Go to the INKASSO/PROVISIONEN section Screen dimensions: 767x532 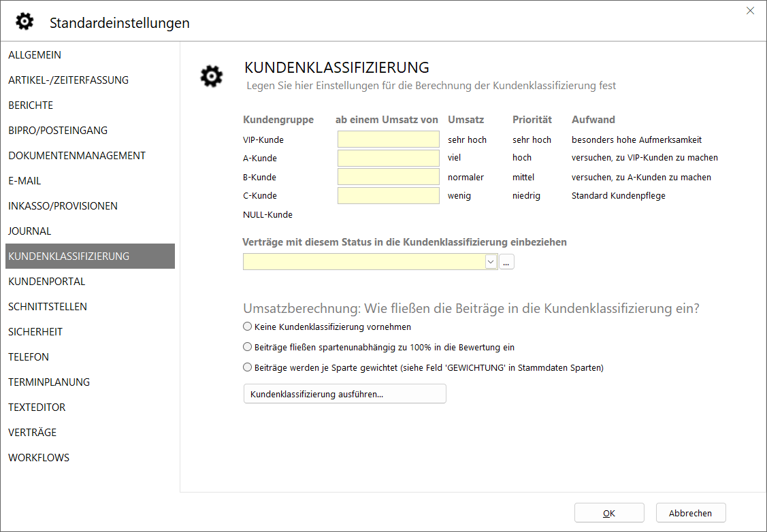63,206
